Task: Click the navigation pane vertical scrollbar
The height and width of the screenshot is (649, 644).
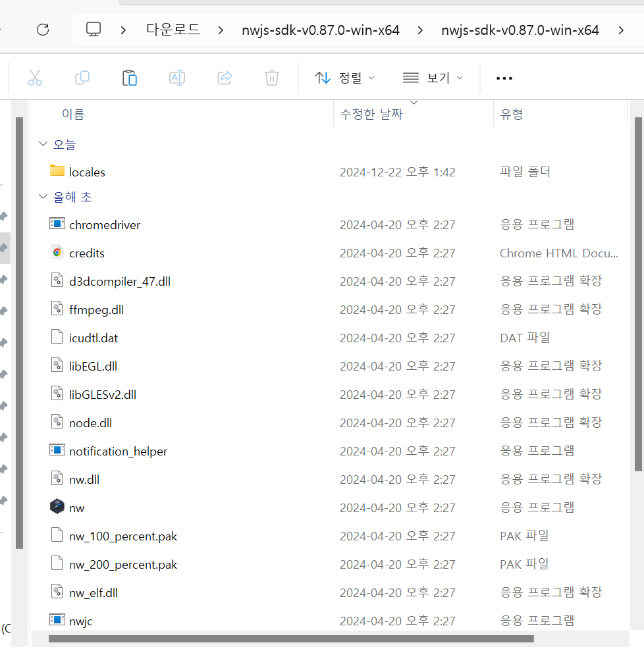Action: pyautogui.click(x=19, y=333)
